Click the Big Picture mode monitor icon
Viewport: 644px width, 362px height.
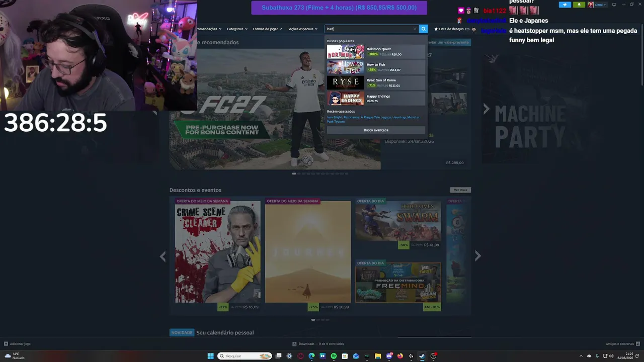tap(614, 5)
